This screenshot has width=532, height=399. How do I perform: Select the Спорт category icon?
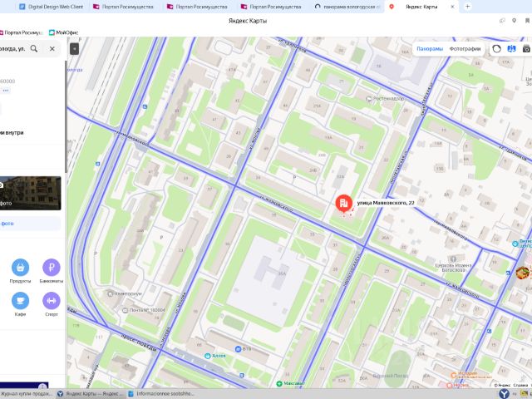52,301
